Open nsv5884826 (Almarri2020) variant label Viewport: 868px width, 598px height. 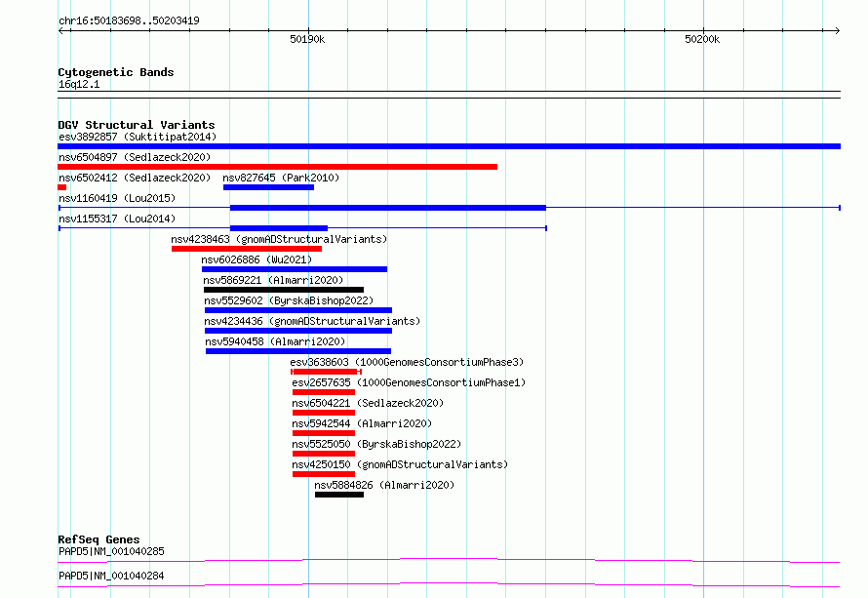[x=384, y=485]
